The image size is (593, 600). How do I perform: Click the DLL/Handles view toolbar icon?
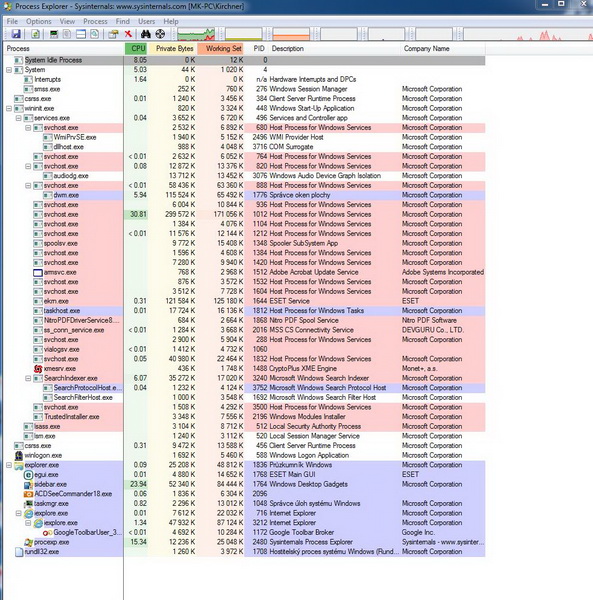click(94, 34)
